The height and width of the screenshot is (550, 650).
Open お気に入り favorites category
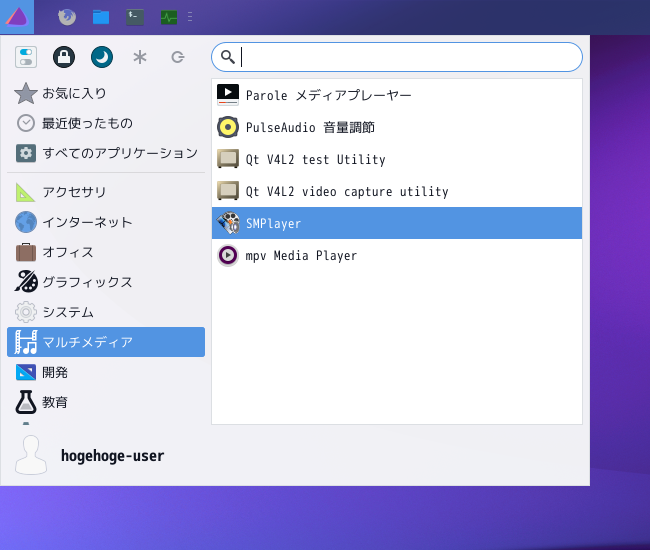106,93
